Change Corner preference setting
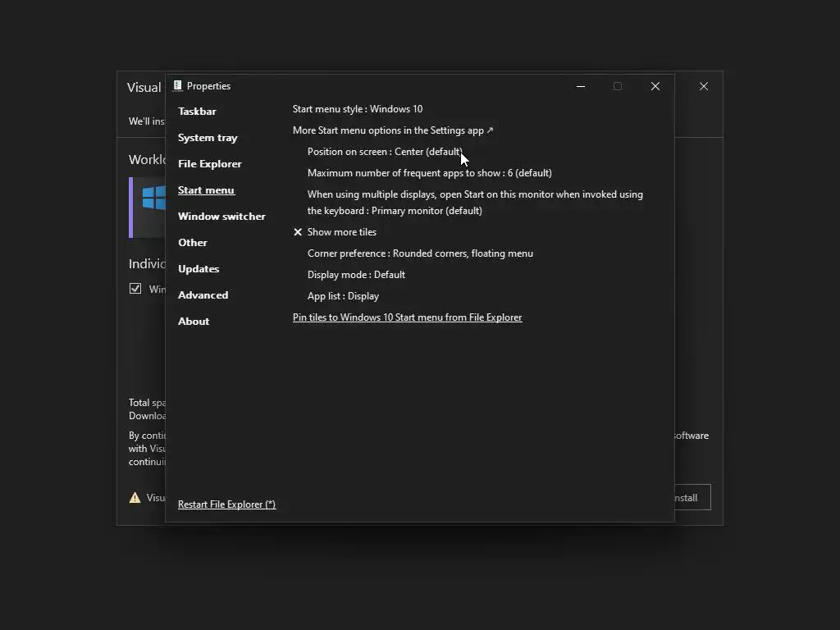The image size is (840, 630). pos(420,253)
